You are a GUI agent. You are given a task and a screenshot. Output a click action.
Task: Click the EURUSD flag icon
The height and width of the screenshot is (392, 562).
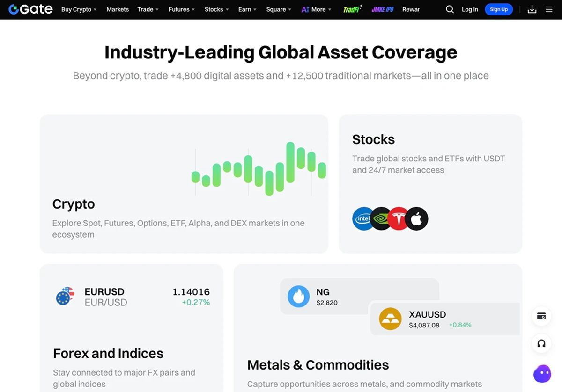pyautogui.click(x=65, y=297)
